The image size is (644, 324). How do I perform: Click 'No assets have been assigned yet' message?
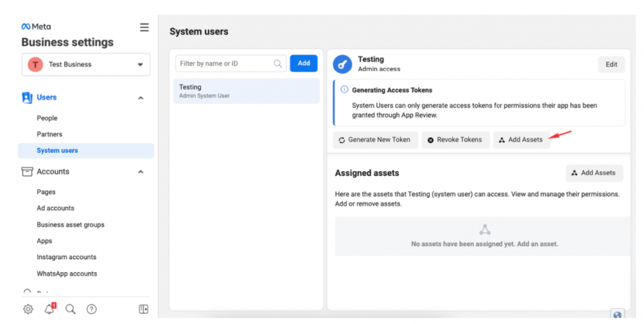click(x=485, y=244)
